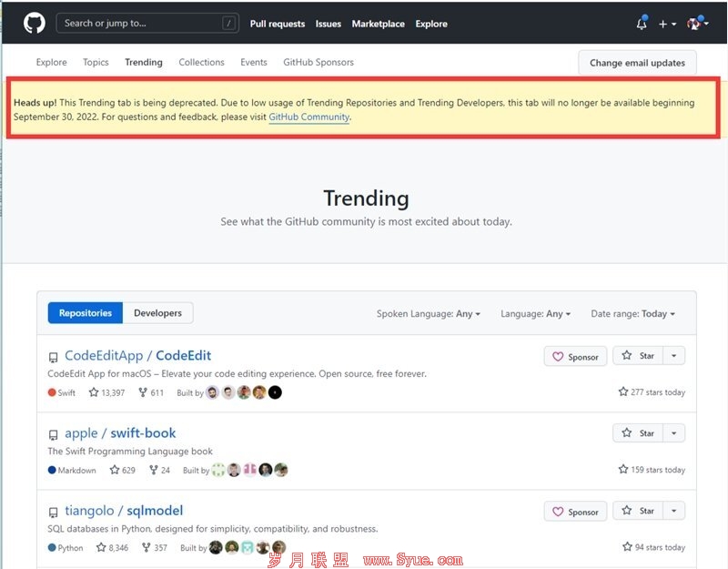Viewport: 728px width, 569px height.
Task: Star the swift-book repository
Action: tap(638, 433)
